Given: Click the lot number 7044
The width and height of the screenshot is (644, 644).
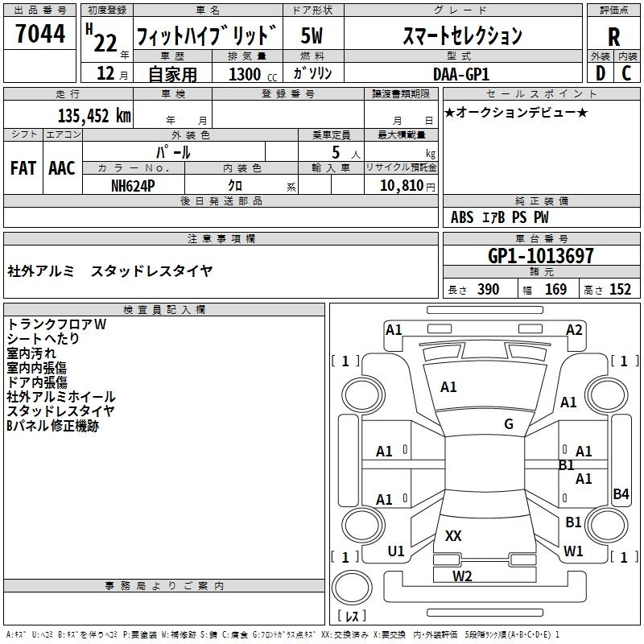Looking at the screenshot, I should pos(40,34).
